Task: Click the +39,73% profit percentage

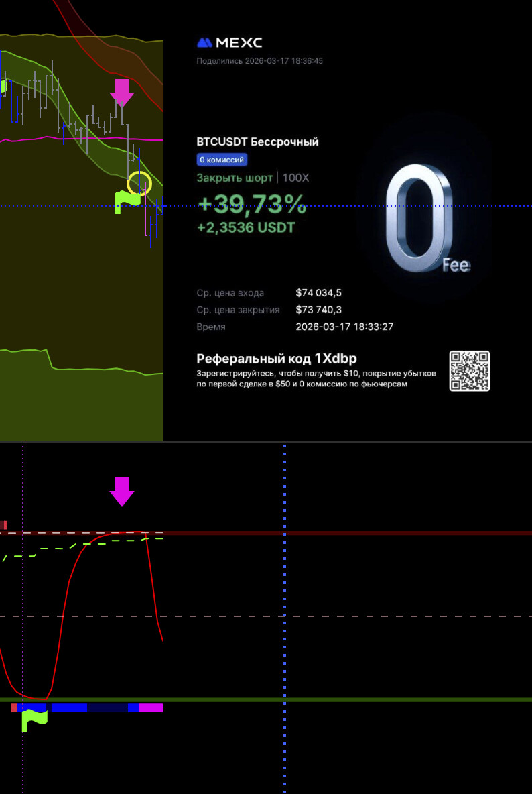Action: [x=251, y=204]
